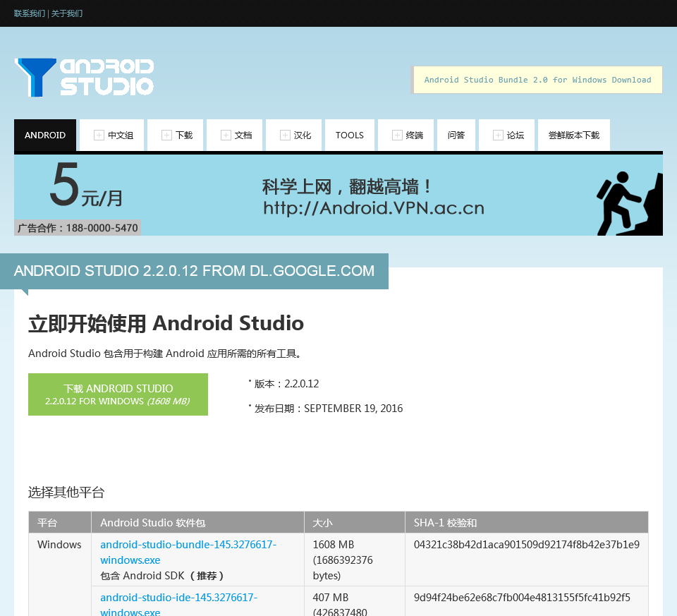The image size is (677, 616).
Task: Click the climbing hiker image in banner
Action: pos(628,203)
